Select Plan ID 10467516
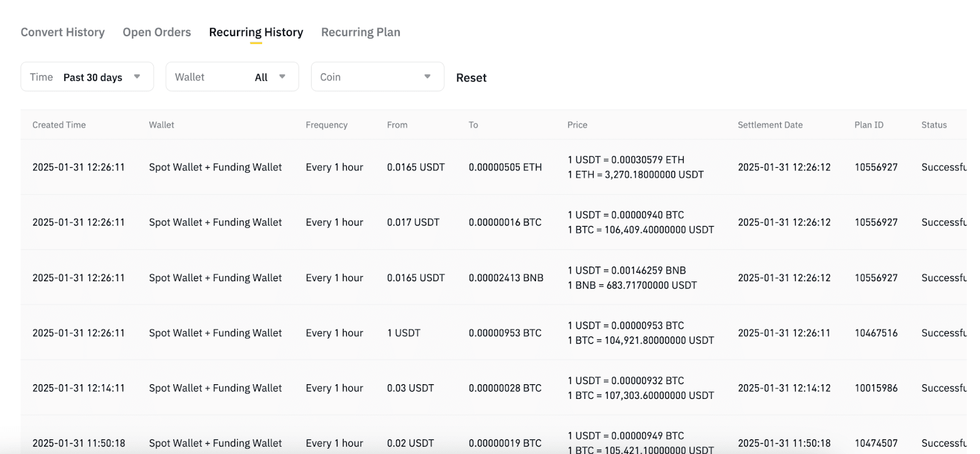The height and width of the screenshot is (454, 980). click(x=876, y=333)
